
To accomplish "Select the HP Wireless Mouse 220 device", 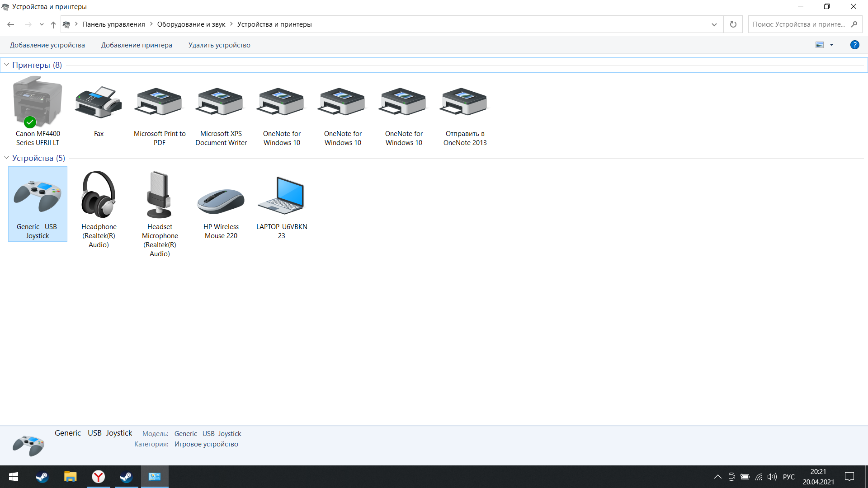I will pyautogui.click(x=221, y=204).
